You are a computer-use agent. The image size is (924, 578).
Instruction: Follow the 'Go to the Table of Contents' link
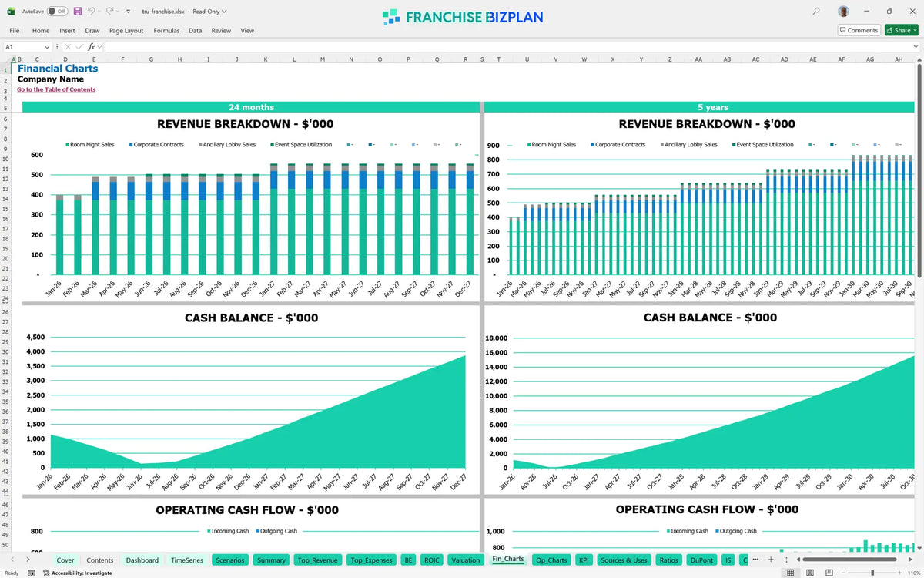pos(56,89)
